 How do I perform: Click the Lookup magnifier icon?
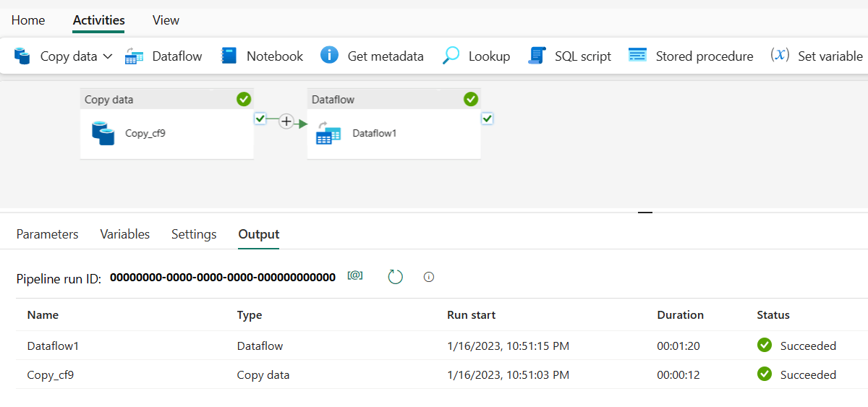tap(451, 56)
